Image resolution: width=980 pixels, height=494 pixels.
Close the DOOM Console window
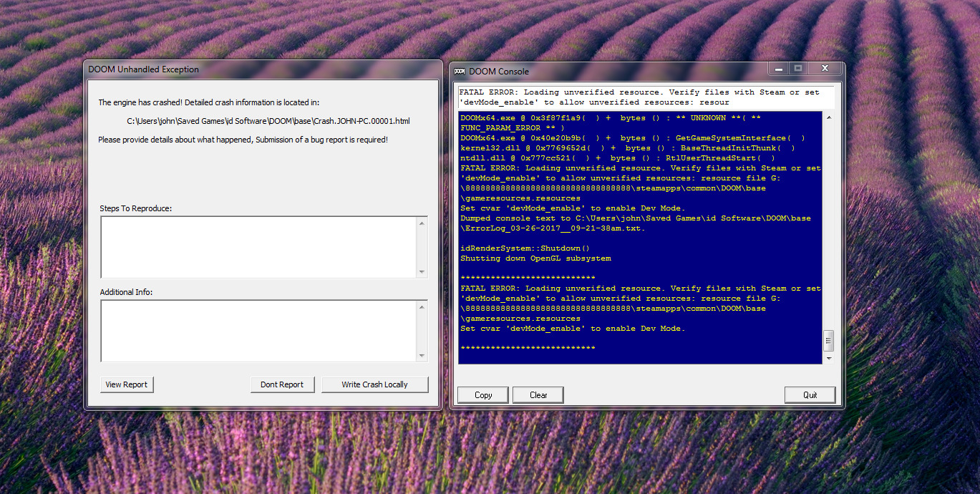click(825, 69)
